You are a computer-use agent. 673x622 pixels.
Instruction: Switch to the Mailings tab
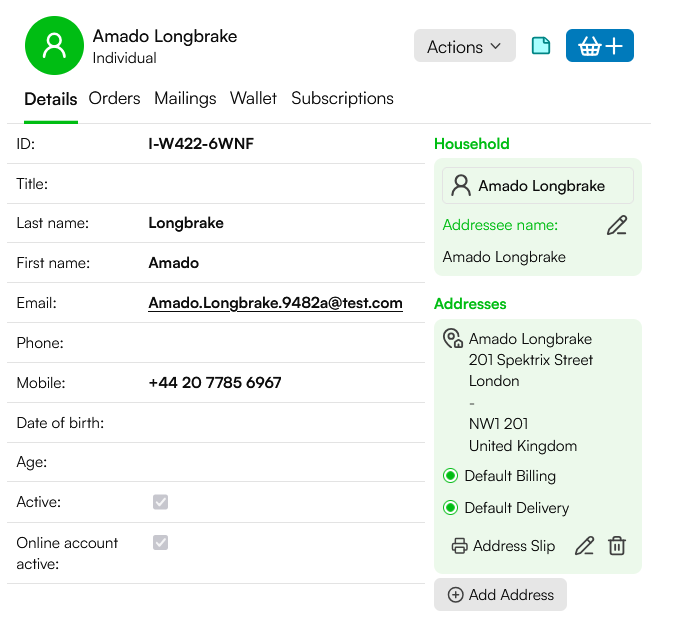coord(185,98)
